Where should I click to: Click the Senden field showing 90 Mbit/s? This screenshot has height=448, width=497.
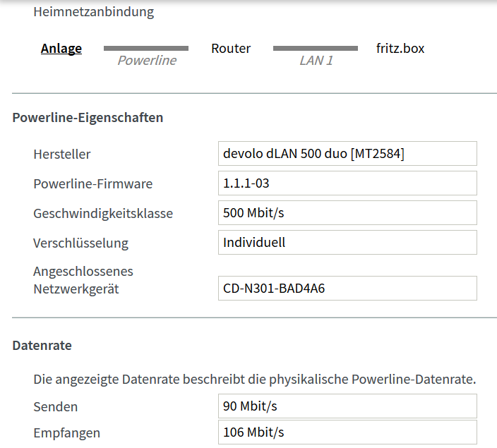click(347, 406)
